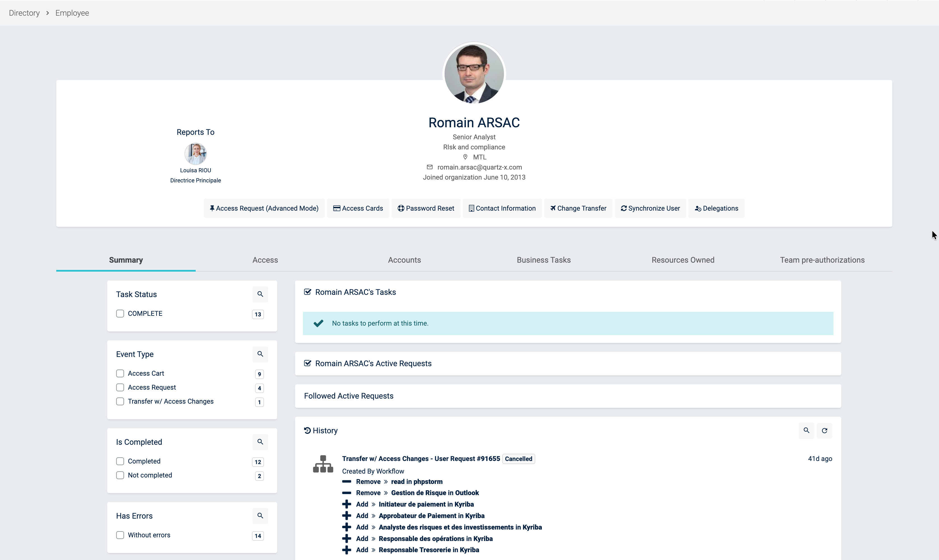The width and height of the screenshot is (939, 560).
Task: Click the Event Type search icon
Action: (260, 354)
